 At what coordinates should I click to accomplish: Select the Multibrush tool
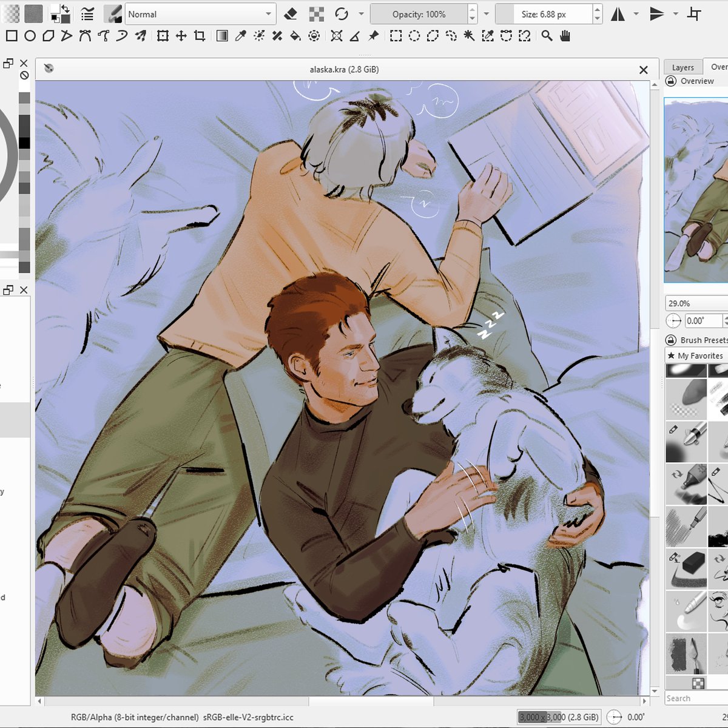[141, 36]
